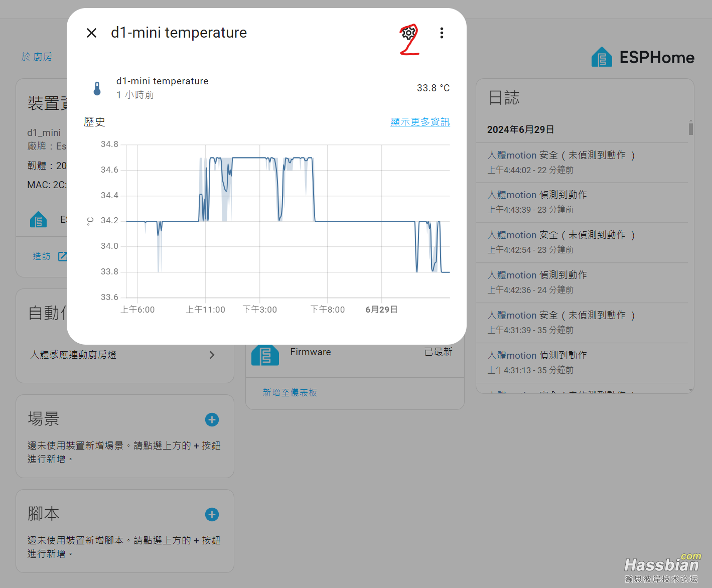The image size is (712, 588).
Task: Open the 顯示更多資訊 link
Action: [x=420, y=122]
